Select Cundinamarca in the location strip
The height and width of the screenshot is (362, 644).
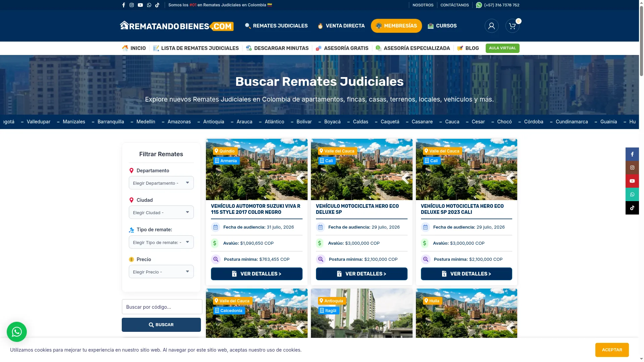coord(572,122)
